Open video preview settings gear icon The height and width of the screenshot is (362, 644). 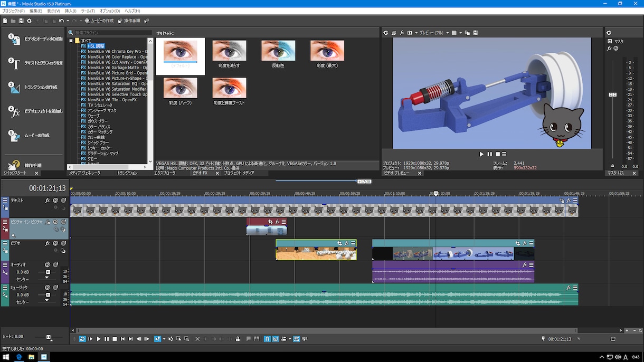click(386, 33)
